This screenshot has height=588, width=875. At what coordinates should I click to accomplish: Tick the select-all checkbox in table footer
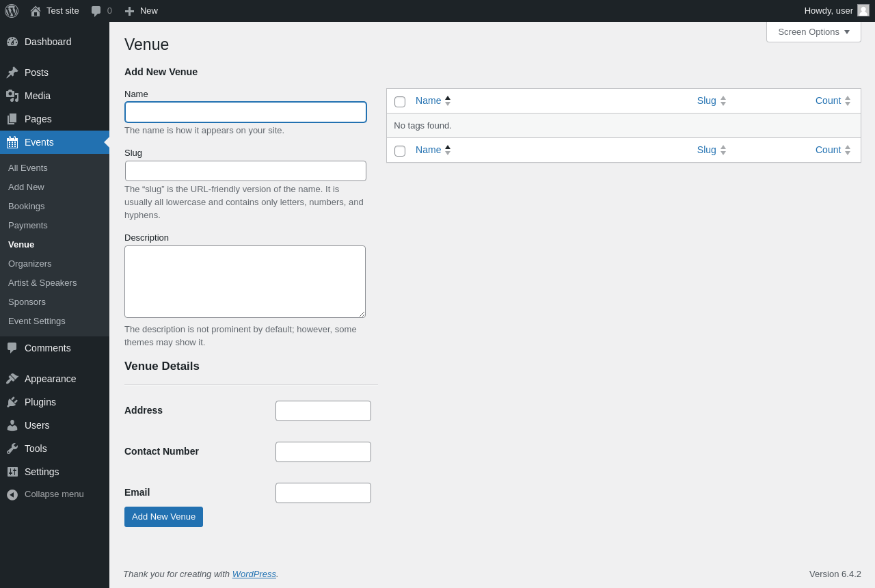(x=400, y=151)
